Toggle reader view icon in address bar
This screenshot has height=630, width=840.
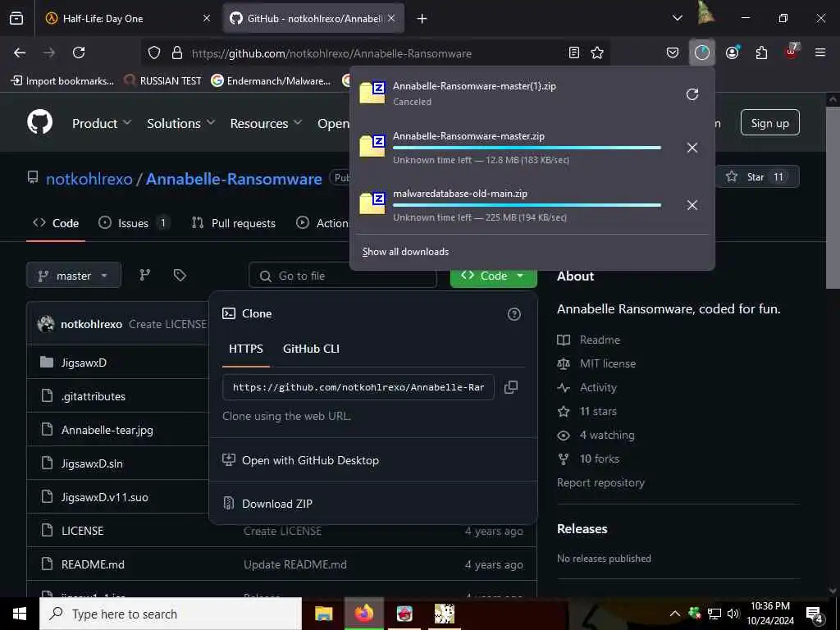573,52
